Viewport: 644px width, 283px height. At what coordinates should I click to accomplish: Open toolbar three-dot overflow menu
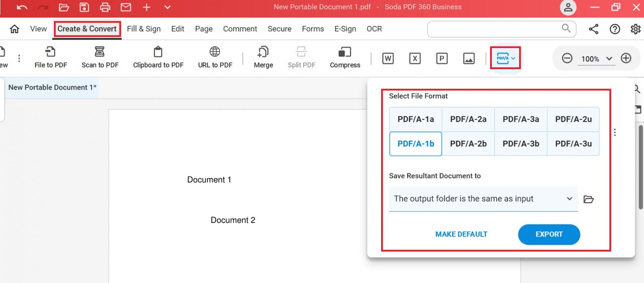(x=19, y=58)
